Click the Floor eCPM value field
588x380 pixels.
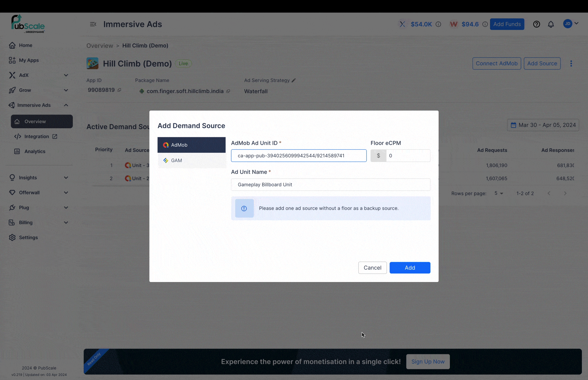click(x=408, y=156)
